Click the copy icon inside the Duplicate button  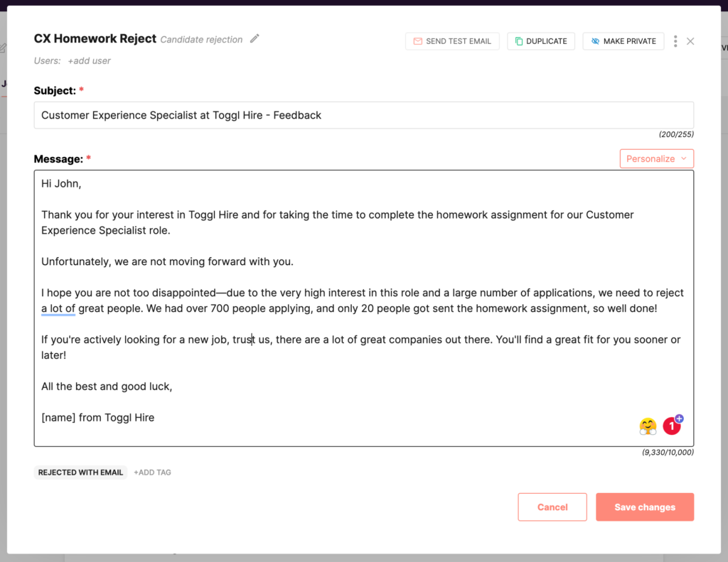pos(518,40)
